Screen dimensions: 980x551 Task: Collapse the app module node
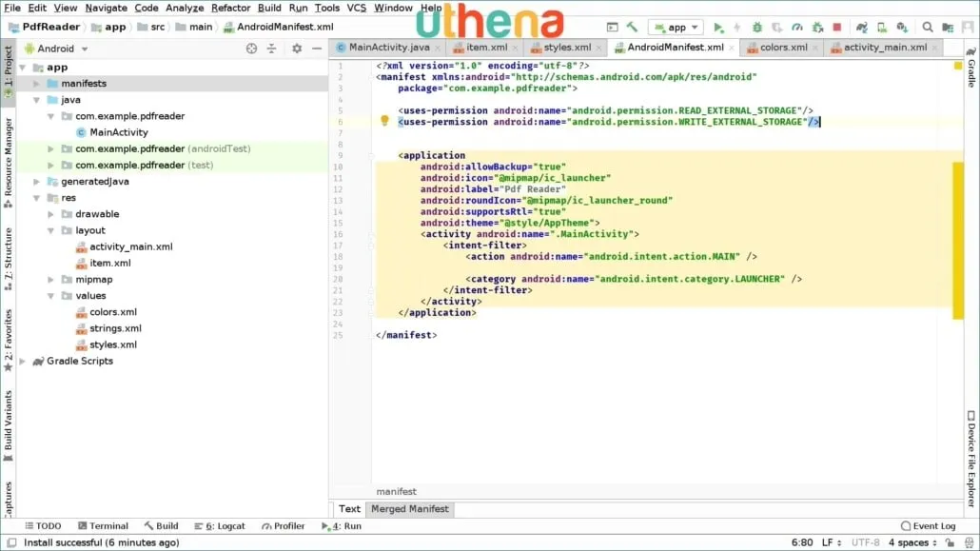click(23, 67)
